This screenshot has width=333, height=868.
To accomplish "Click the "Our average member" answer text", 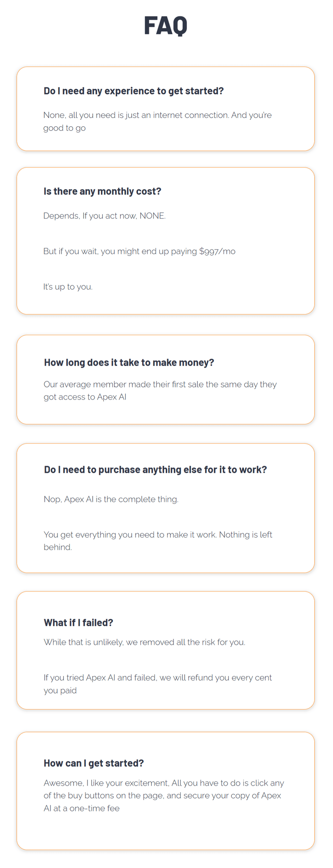I will tap(160, 384).
